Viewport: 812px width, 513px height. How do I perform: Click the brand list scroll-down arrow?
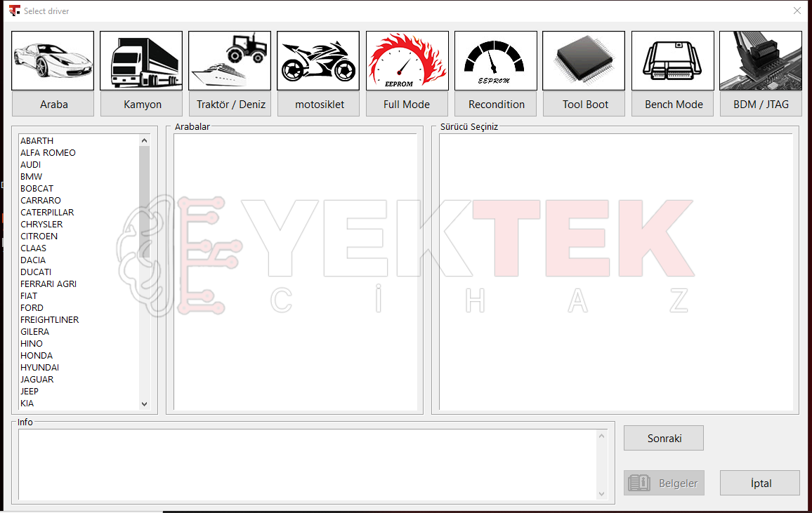pyautogui.click(x=145, y=404)
